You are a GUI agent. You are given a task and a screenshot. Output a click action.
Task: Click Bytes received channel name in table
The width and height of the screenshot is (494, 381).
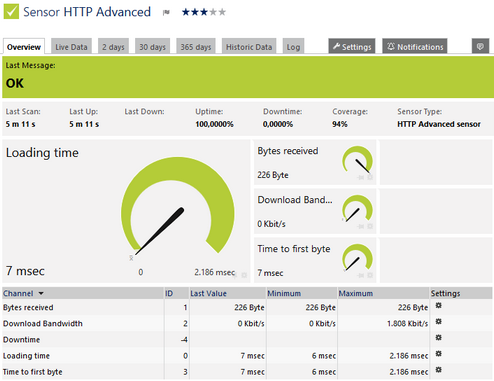pos(28,307)
